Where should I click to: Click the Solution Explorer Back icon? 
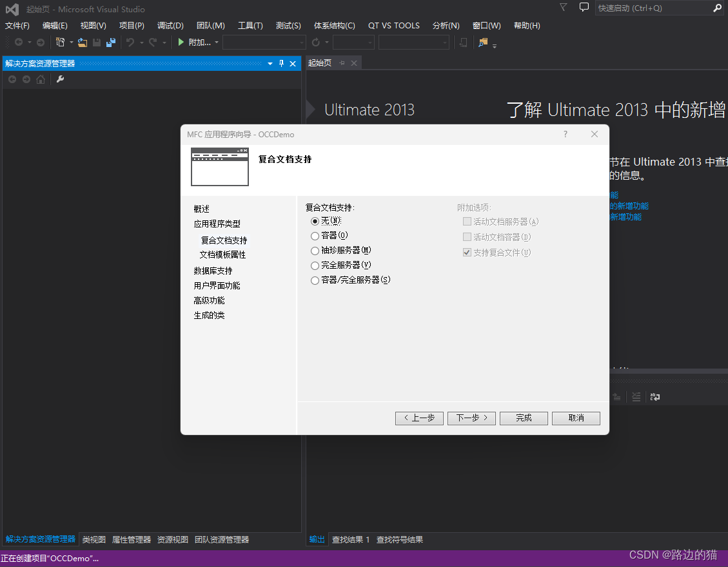(x=12, y=79)
